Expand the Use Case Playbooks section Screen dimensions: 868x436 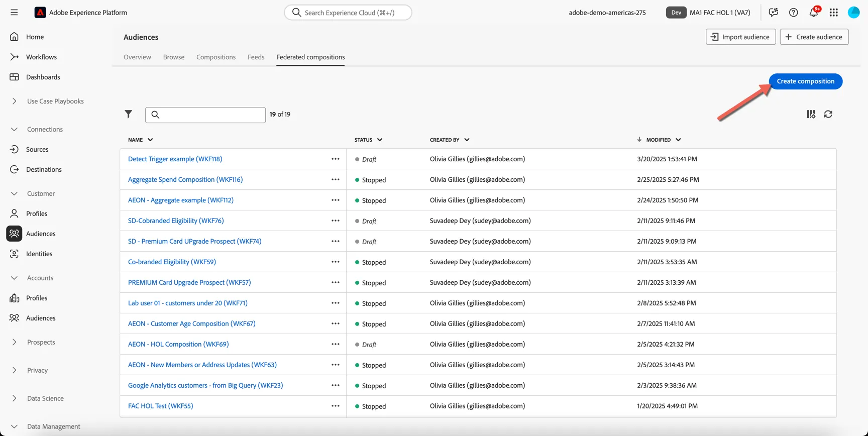pos(14,101)
